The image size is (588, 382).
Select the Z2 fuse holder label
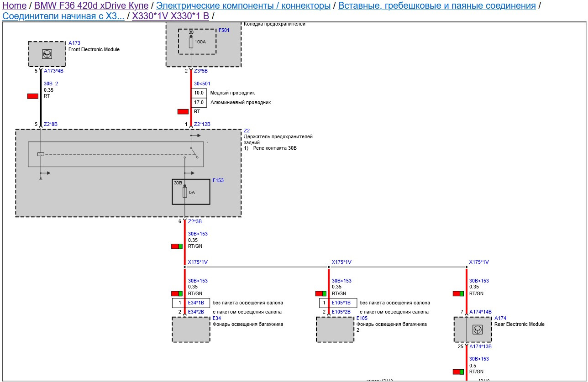point(247,131)
